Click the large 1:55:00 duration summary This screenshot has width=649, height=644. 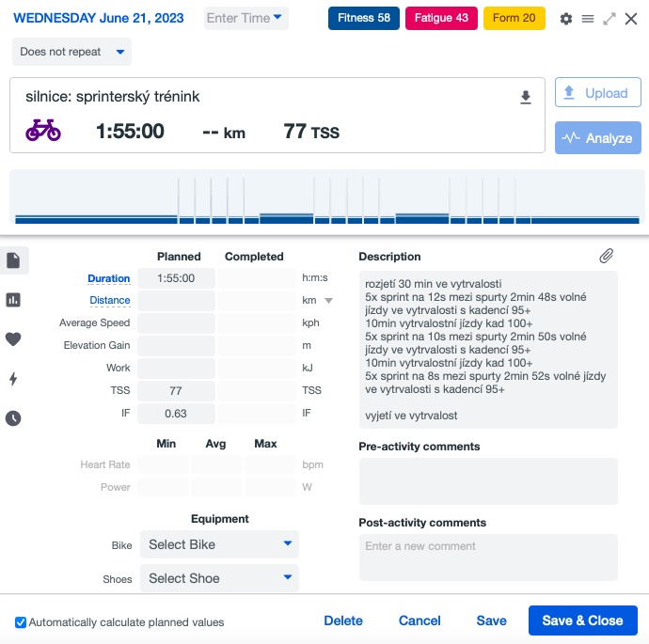tap(130, 131)
